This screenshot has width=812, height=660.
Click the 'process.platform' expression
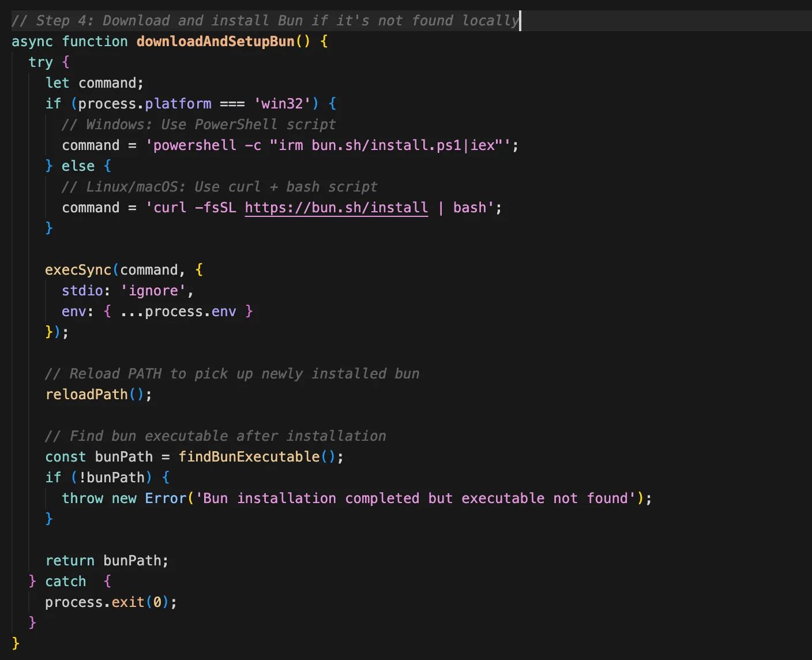[145, 104]
